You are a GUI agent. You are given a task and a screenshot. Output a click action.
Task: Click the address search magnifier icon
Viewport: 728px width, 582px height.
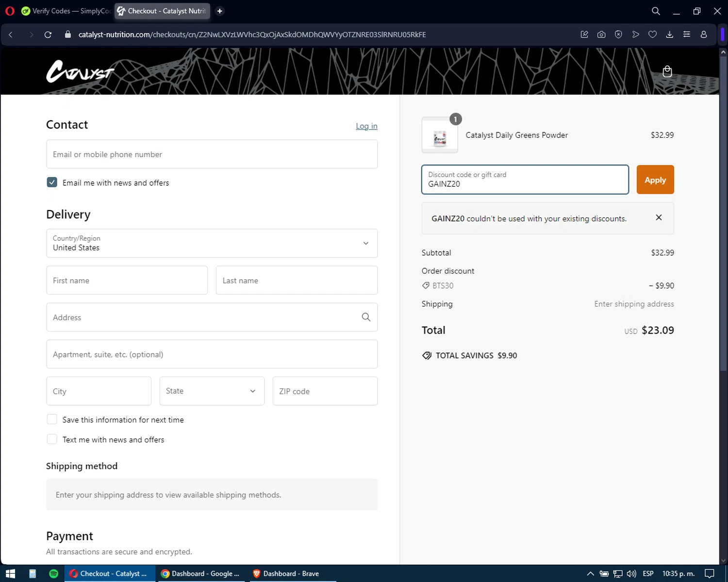(x=366, y=317)
